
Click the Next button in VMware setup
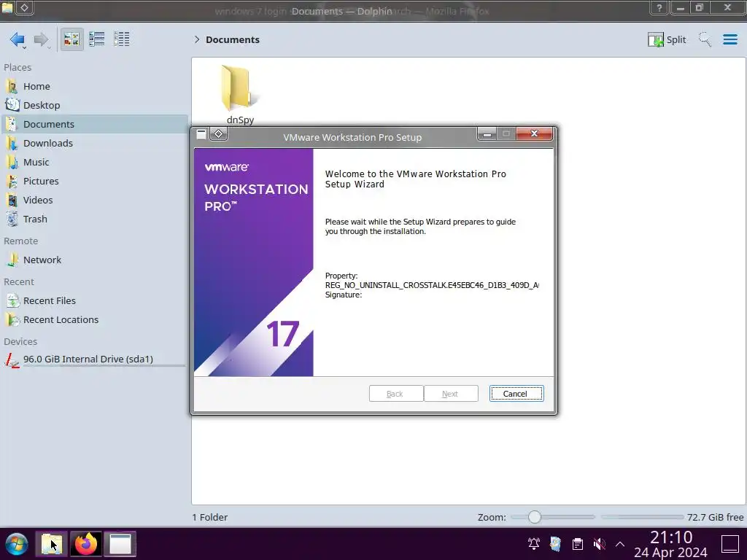(x=451, y=394)
